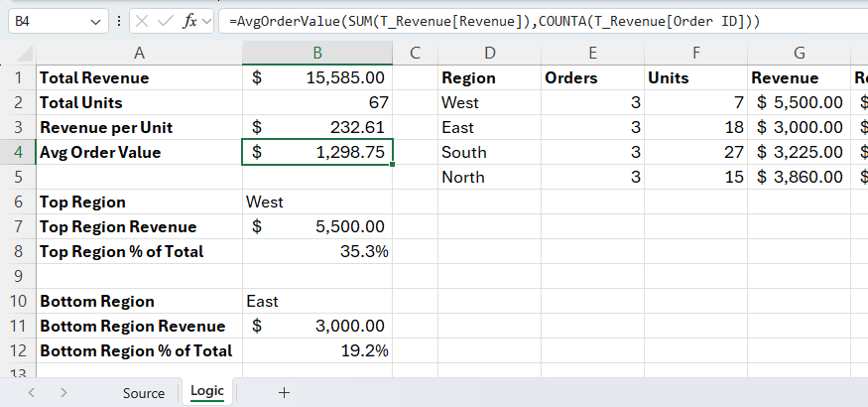Click the value 67 in column B
This screenshot has width=868, height=407.
[x=317, y=102]
